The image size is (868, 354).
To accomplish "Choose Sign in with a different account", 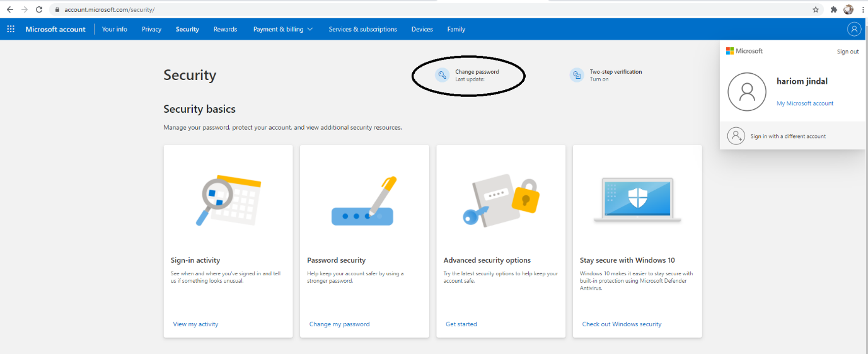I will pyautogui.click(x=787, y=136).
